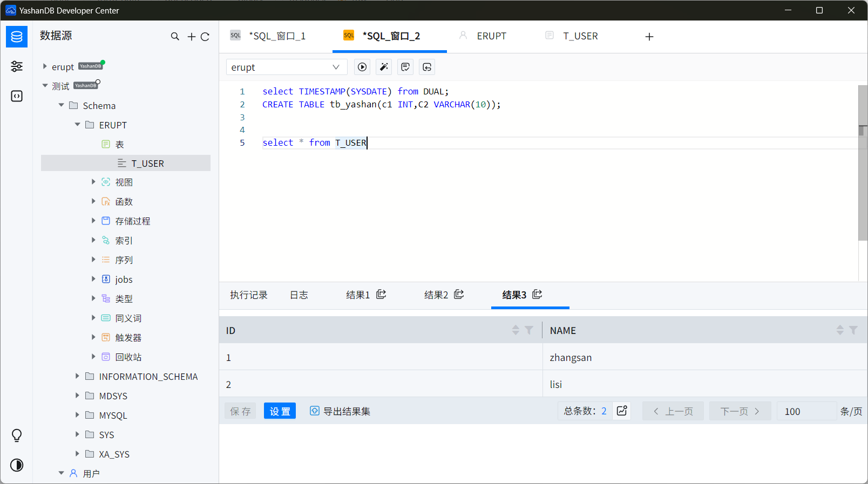Click the chart icon next to 总条数
The height and width of the screenshot is (484, 868).
click(622, 411)
